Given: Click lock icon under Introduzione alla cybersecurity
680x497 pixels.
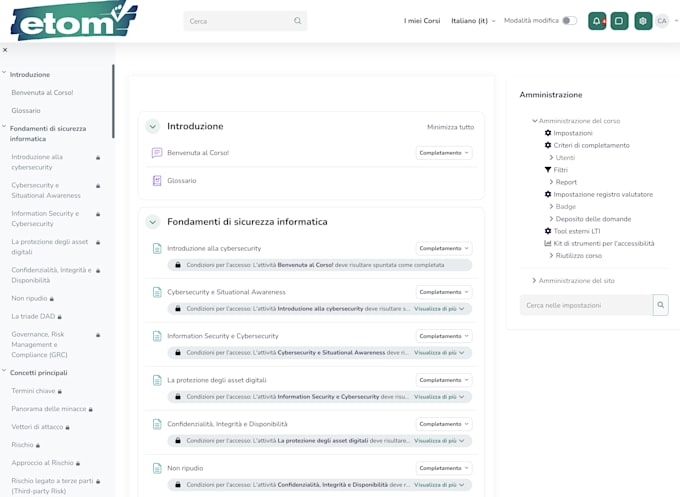Looking at the screenshot, I should [x=178, y=265].
